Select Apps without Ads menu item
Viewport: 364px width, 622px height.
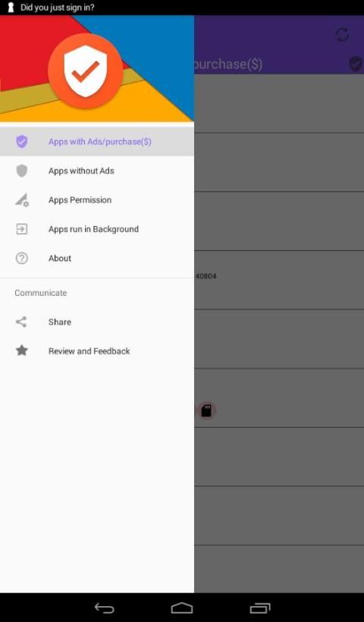[x=97, y=171]
